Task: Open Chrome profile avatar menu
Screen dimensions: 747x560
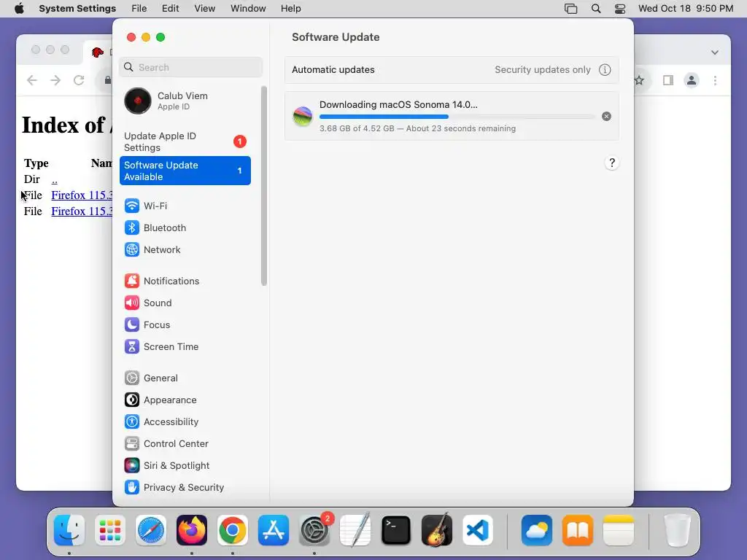Action: click(x=692, y=80)
